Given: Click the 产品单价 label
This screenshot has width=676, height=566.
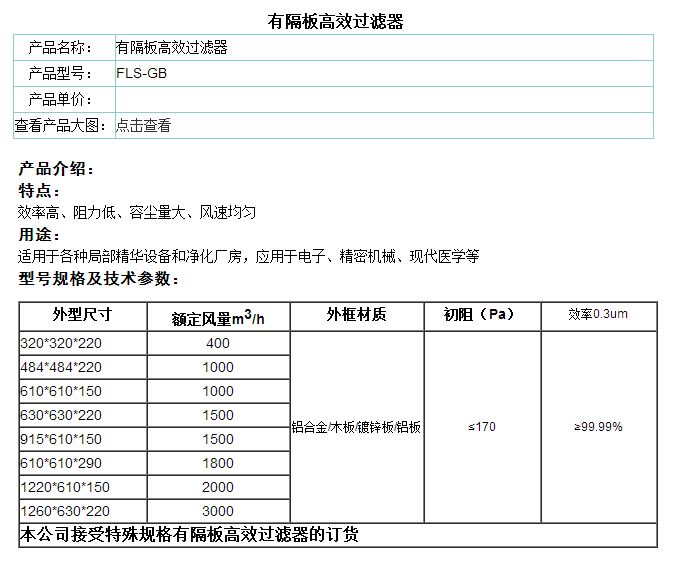Looking at the screenshot, I should pos(60,99).
